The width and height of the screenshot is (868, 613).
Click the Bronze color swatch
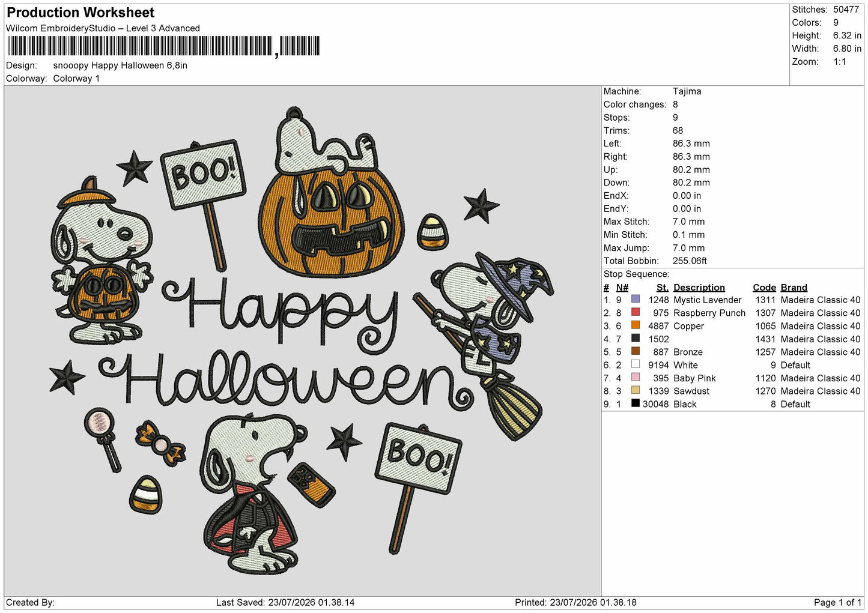point(636,351)
